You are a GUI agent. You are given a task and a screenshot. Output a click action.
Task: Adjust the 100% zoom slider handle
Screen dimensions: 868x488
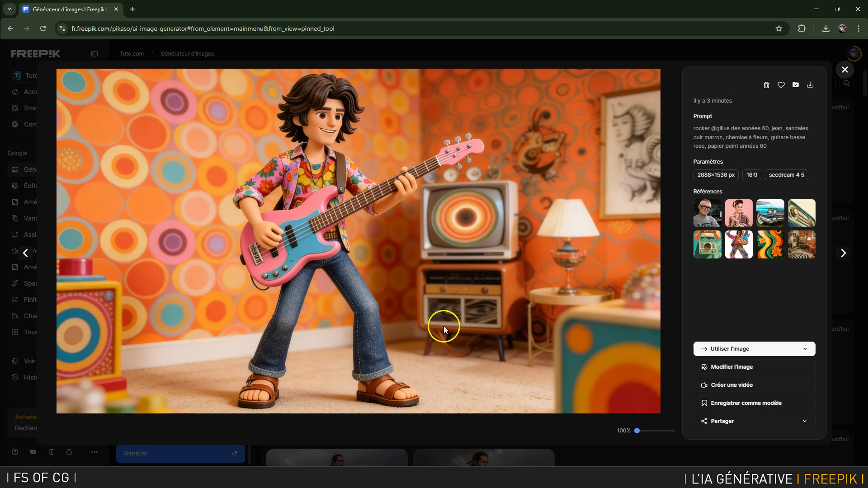637,431
